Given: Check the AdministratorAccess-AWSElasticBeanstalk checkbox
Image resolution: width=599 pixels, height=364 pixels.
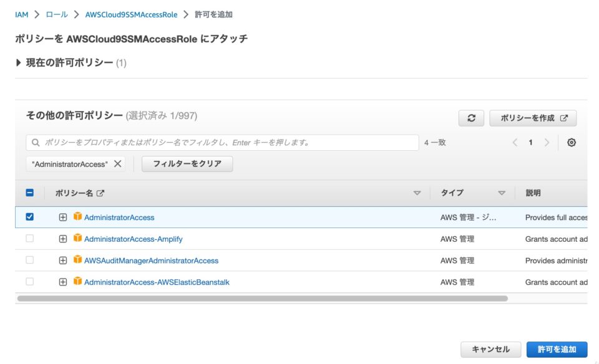Looking at the screenshot, I should point(29,282).
